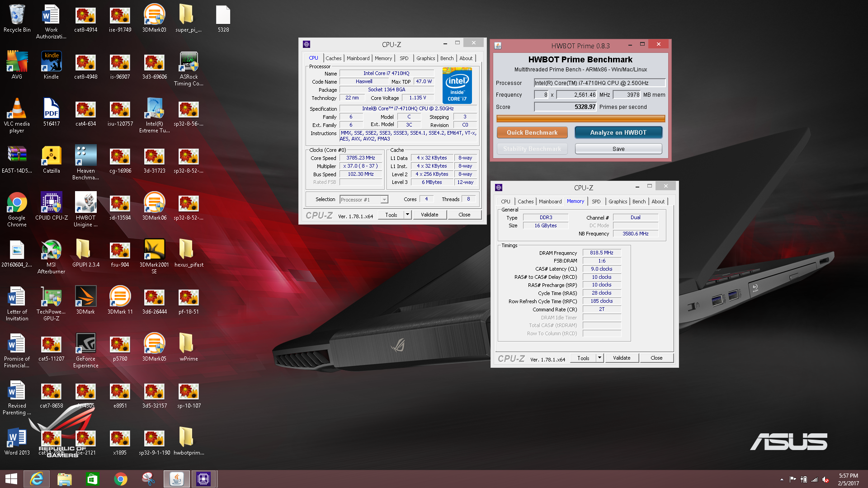Open Word 2013 desktop shortcut
Screen dimensions: 868x488
pyautogui.click(x=17, y=441)
